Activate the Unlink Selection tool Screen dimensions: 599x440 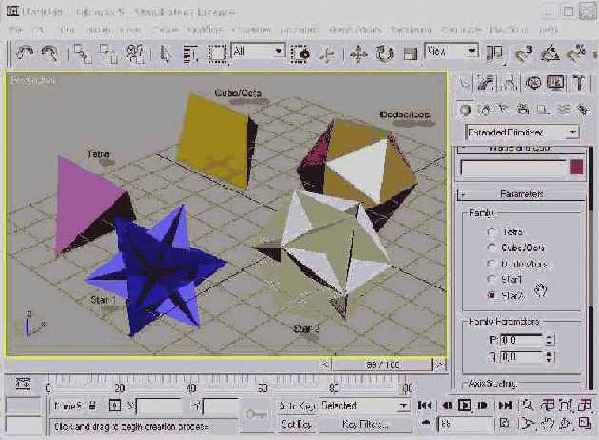[x=107, y=53]
